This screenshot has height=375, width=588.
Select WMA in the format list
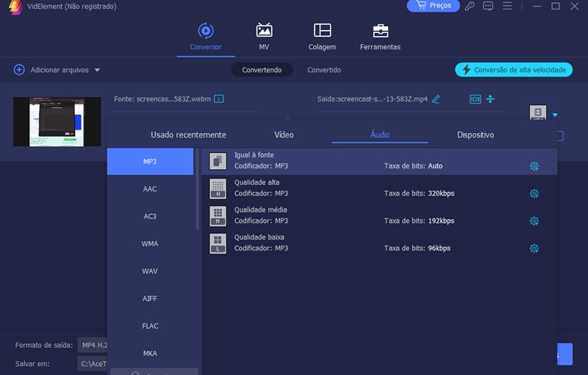(150, 243)
